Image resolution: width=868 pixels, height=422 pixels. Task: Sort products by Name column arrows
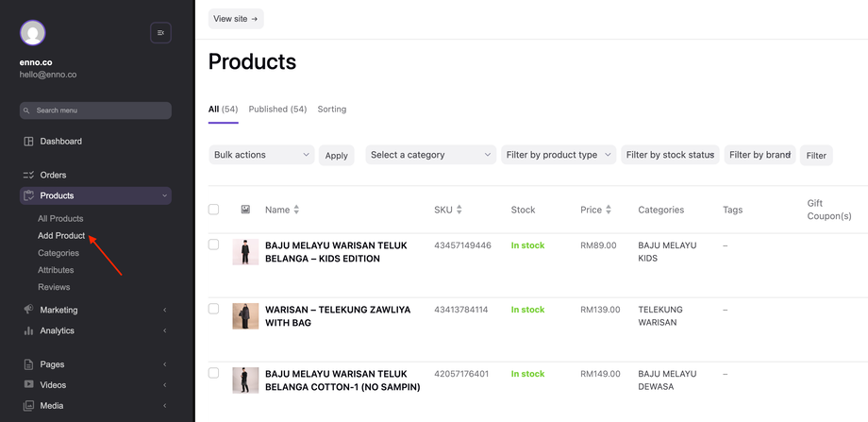tap(296, 210)
